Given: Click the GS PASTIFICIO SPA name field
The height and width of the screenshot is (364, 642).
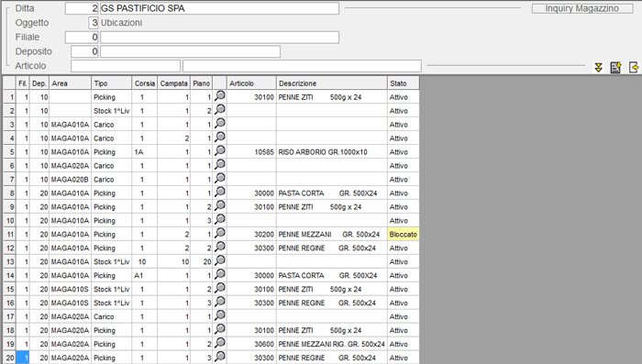Looking at the screenshot, I should pyautogui.click(x=219, y=8).
